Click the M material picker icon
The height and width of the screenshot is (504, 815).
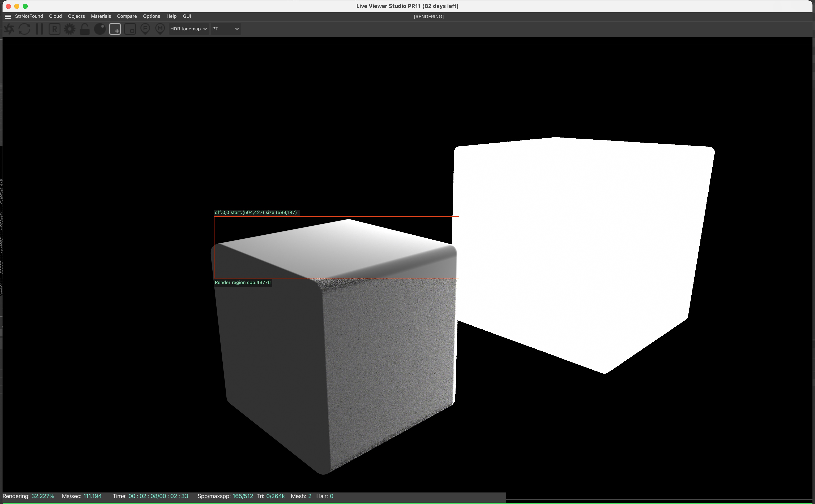coord(160,29)
